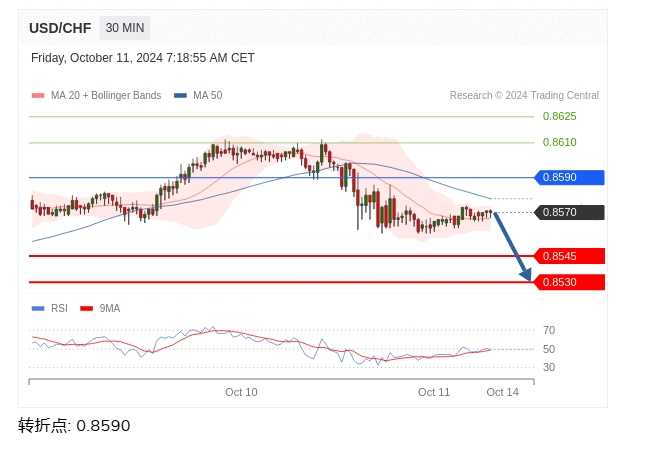Click the Oct 11 date axis label
The height and width of the screenshot is (449, 656).
pos(434,392)
